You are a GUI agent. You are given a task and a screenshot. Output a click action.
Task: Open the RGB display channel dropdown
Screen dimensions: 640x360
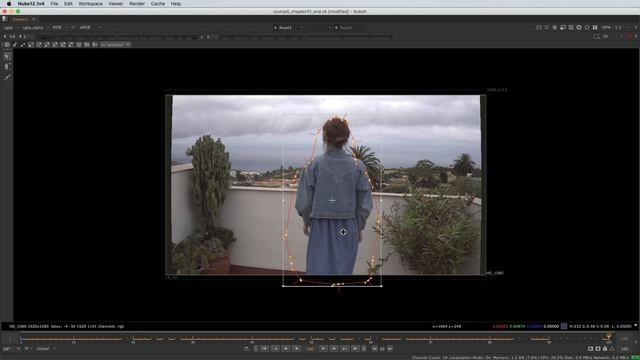coord(59,28)
